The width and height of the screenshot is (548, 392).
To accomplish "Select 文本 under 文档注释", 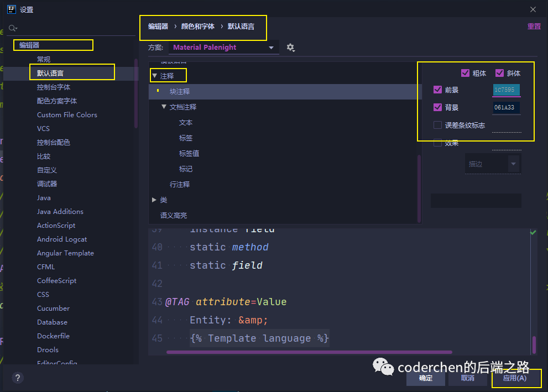I will pyautogui.click(x=186, y=123).
